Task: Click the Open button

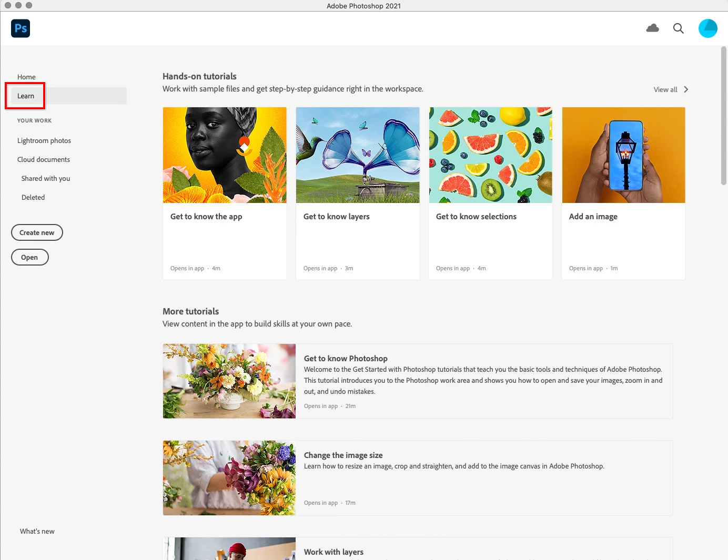Action: [x=29, y=257]
